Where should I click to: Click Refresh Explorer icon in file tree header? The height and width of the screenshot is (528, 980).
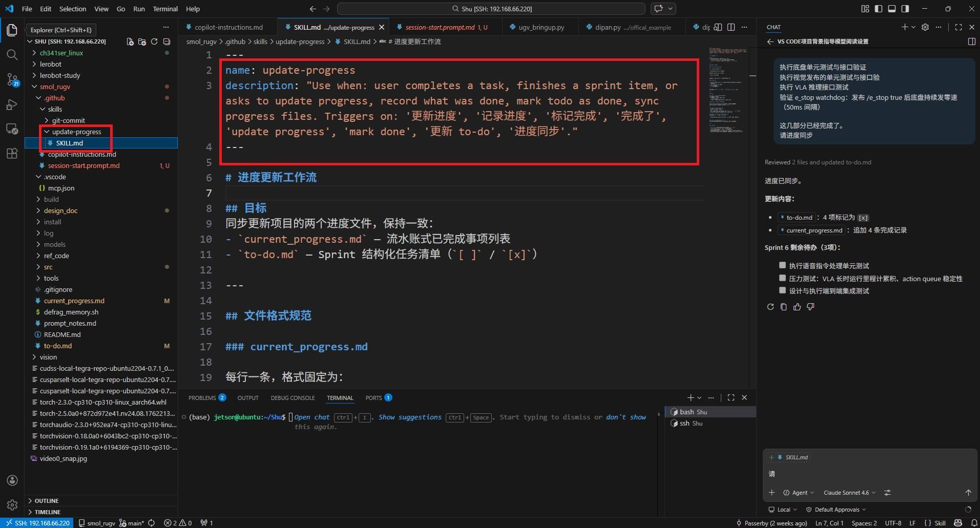coord(154,41)
